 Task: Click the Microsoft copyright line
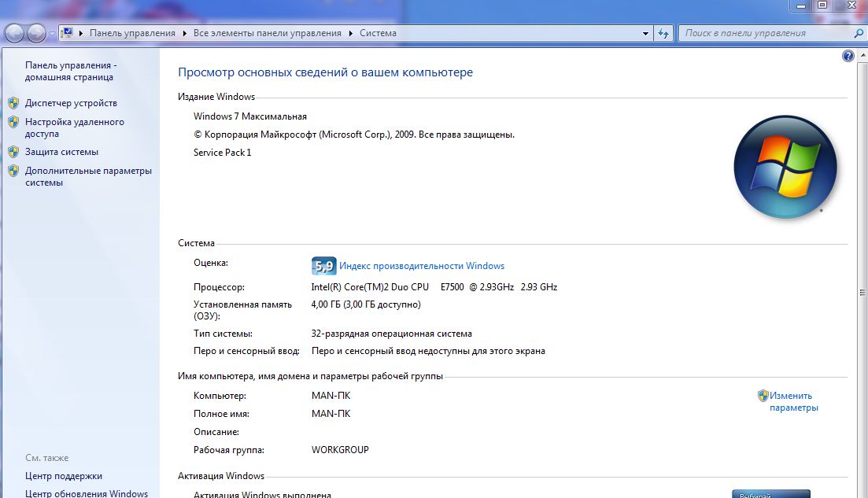(354, 135)
